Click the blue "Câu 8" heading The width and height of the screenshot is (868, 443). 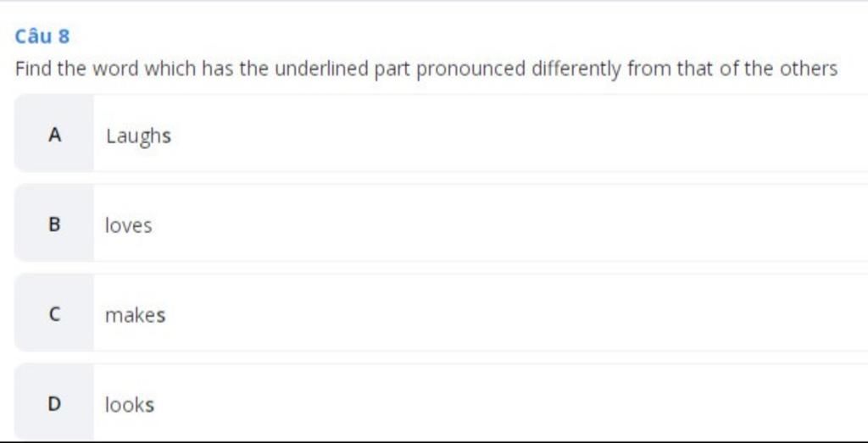tap(42, 36)
